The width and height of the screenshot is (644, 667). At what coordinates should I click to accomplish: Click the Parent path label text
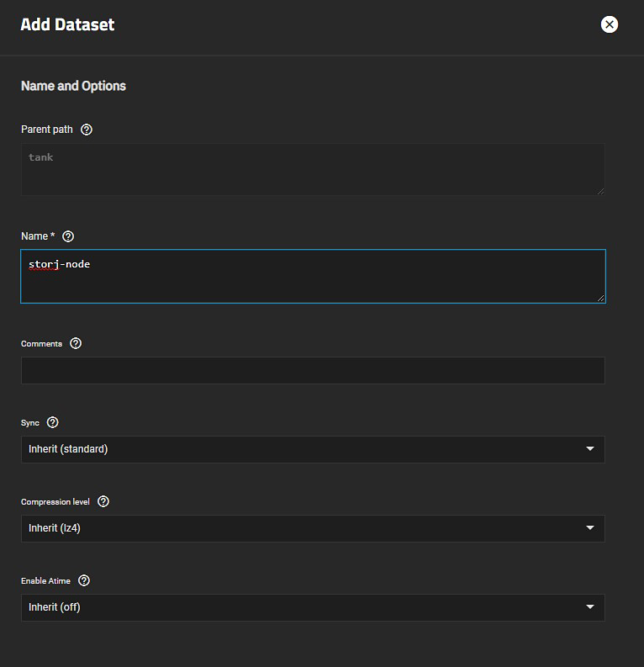pos(47,130)
